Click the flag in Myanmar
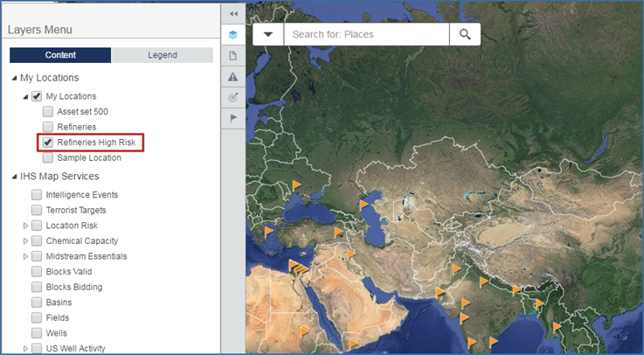644x355 pixels. click(x=557, y=328)
